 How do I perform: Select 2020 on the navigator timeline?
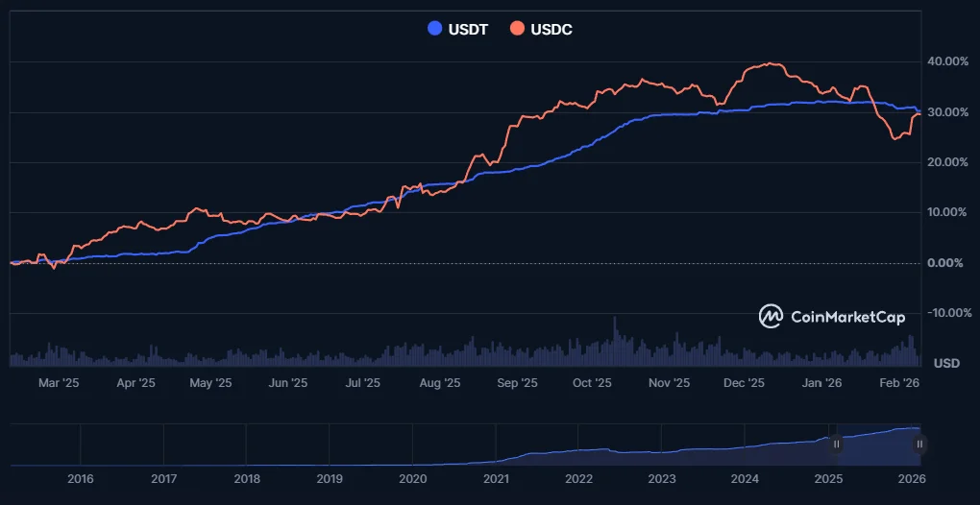(x=412, y=478)
